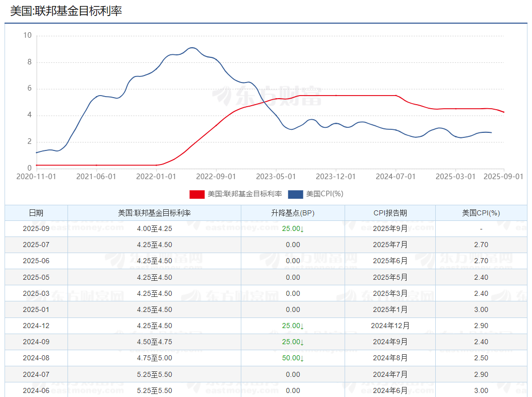Select date cell 2024-08
Viewport: 532px width, 397px height.
tap(36, 358)
